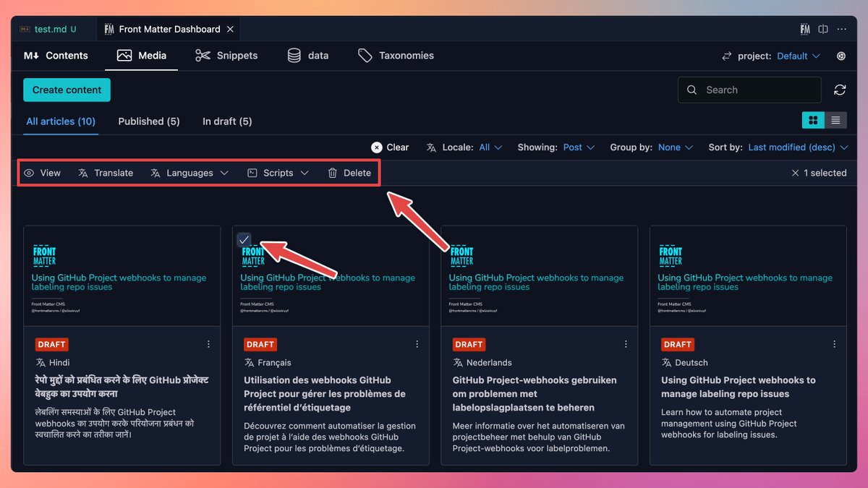Open the Nederlands article thumbnail
This screenshot has height=488, width=868.
(x=539, y=276)
